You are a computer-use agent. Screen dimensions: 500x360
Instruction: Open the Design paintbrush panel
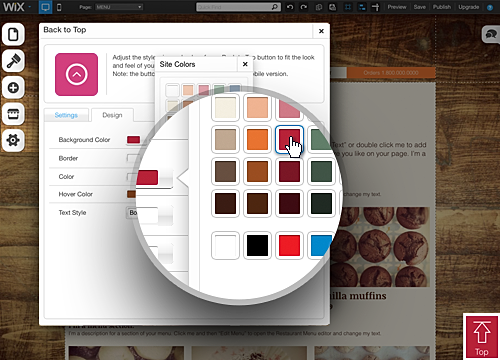point(13,61)
